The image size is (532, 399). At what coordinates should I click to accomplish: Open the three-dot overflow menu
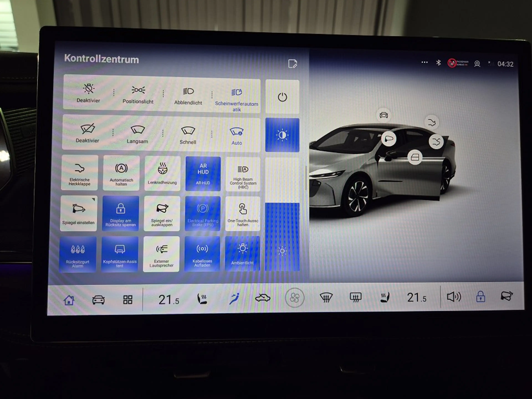click(x=424, y=62)
